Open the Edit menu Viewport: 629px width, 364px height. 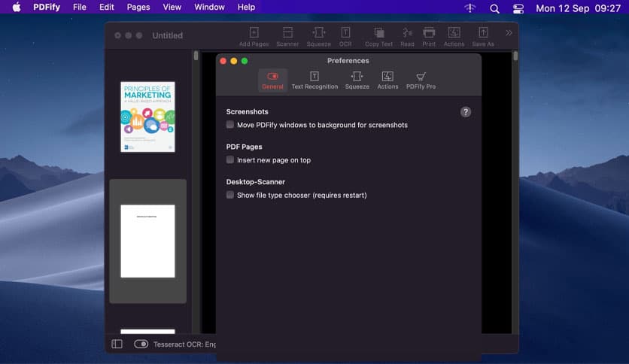click(x=106, y=8)
